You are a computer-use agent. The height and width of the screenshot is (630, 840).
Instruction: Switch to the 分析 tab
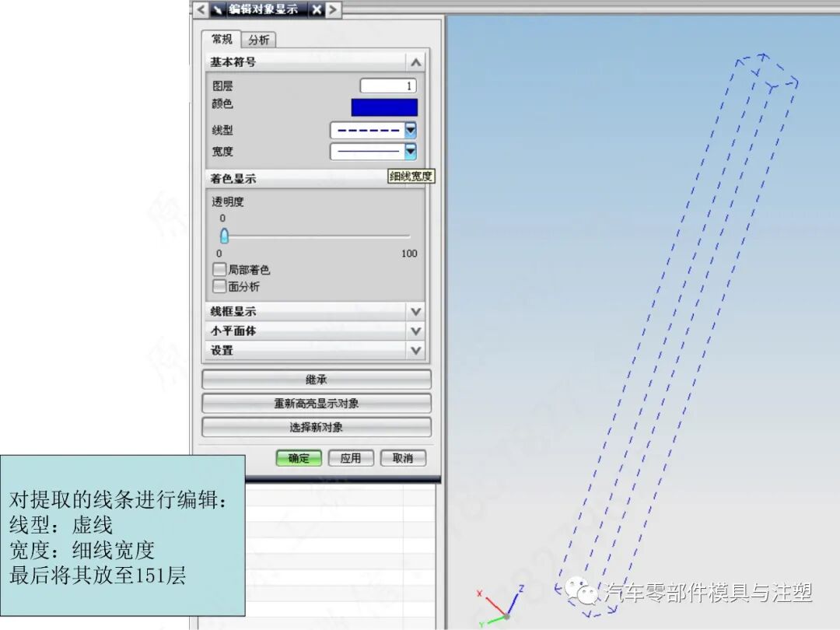coord(259,40)
